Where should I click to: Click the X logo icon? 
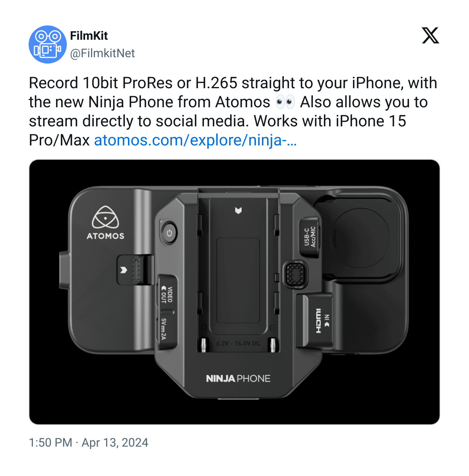430,36
